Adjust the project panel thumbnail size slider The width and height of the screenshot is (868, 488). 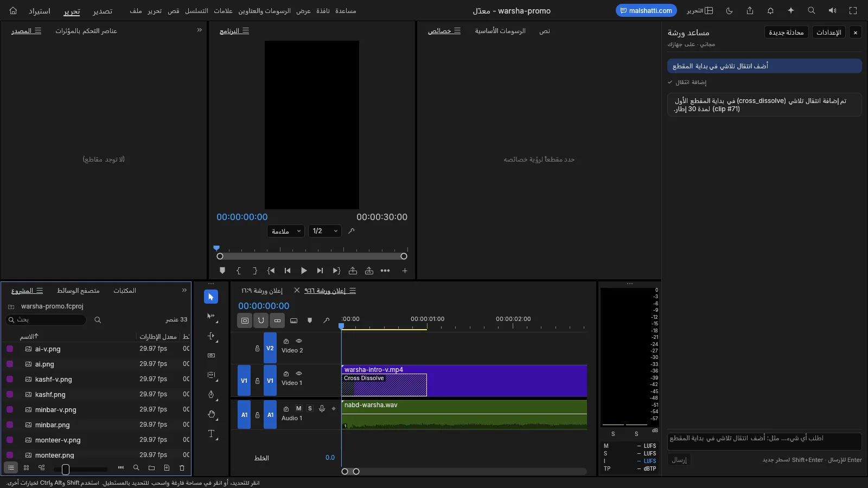(x=81, y=469)
